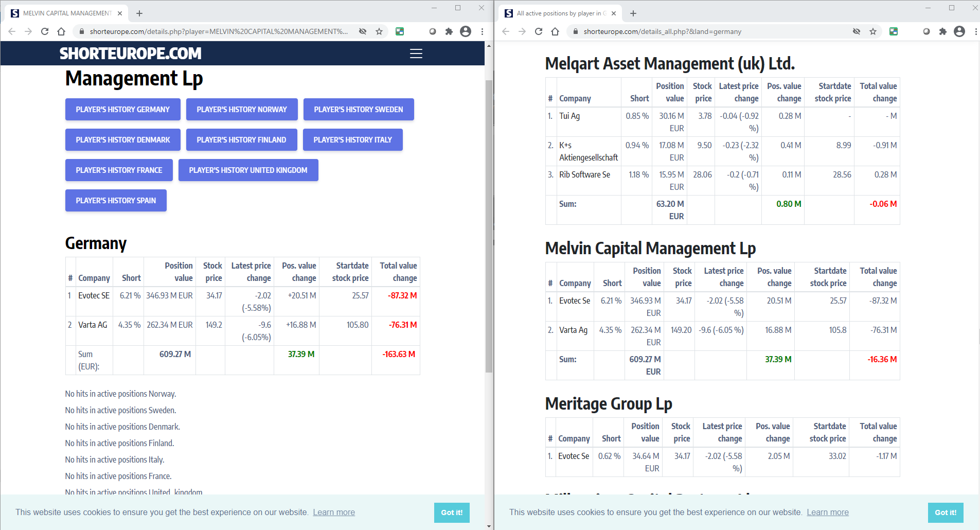Open a new tab in the right browser window
The height and width of the screenshot is (530, 980).
633,13
